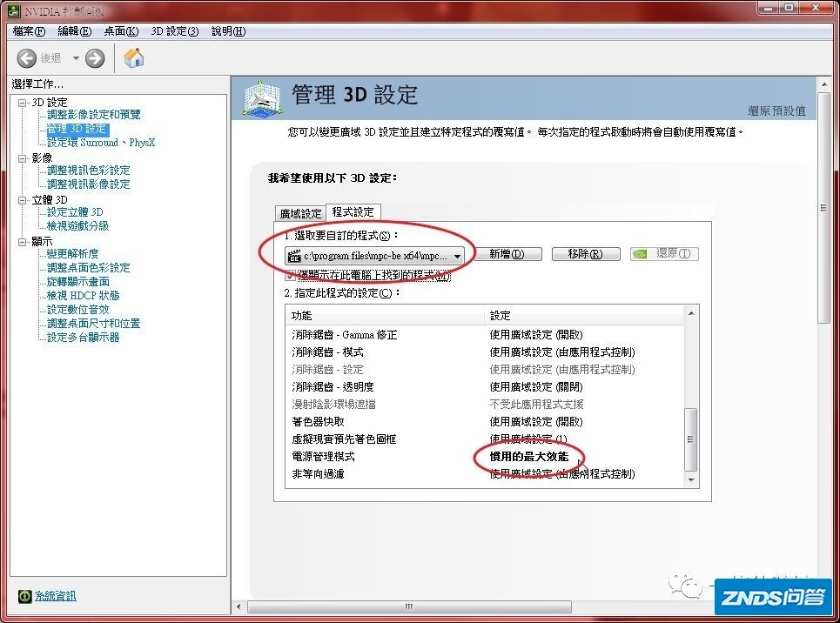Viewport: 840px width, 623px height.
Task: Click the horizontal scrollbar left arrow
Action: [x=239, y=606]
